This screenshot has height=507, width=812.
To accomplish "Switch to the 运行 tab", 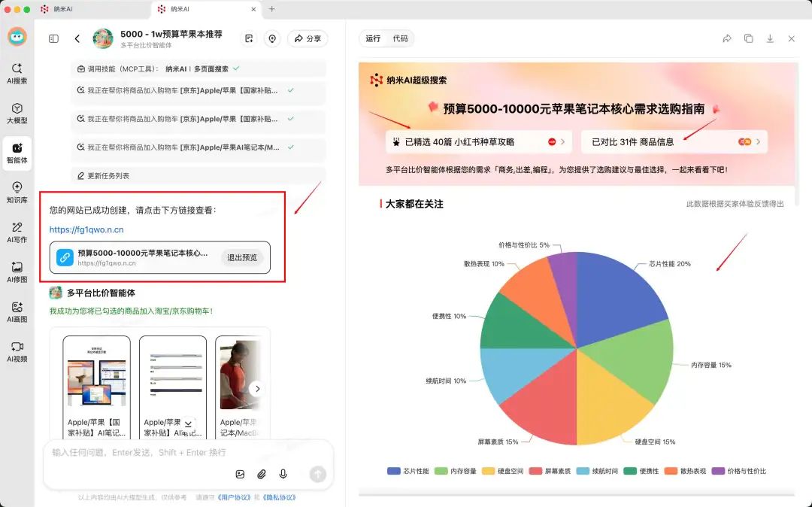I will click(373, 39).
